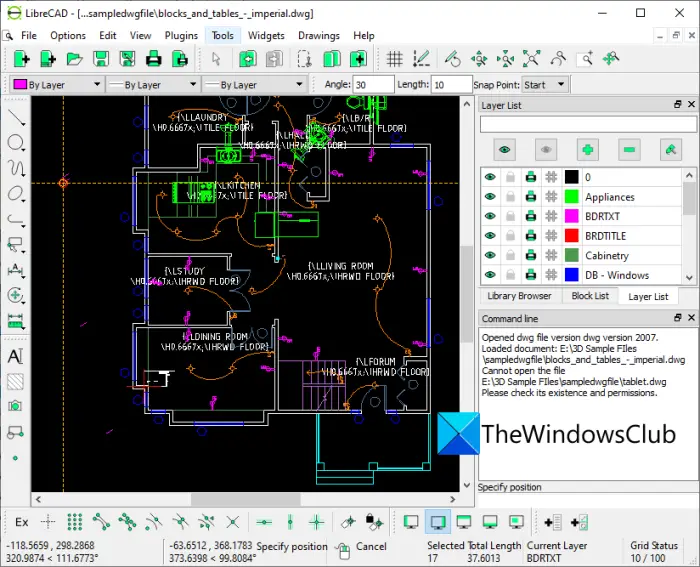Screen dimensions: 700x567
Task: Switch to the Library Browser tab
Action: click(519, 296)
